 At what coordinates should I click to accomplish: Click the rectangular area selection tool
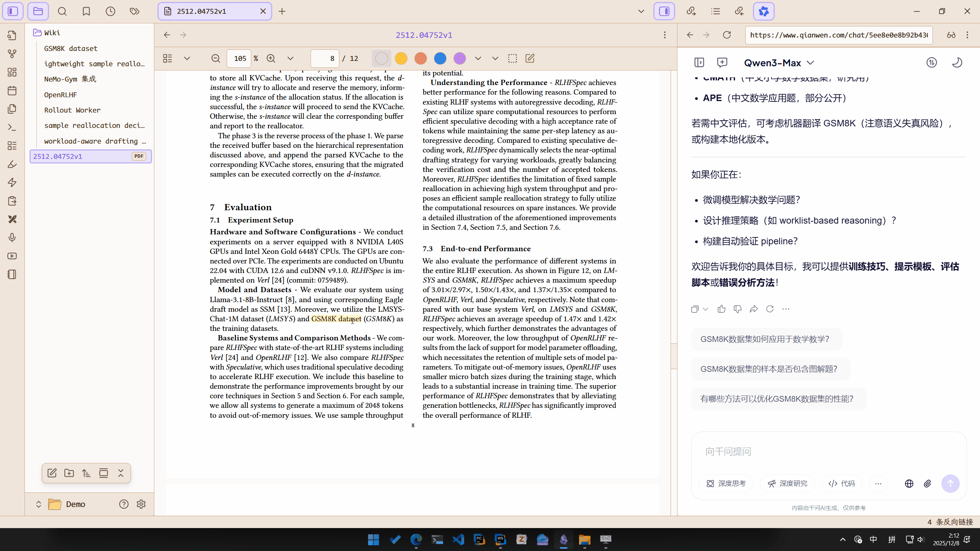click(x=512, y=59)
